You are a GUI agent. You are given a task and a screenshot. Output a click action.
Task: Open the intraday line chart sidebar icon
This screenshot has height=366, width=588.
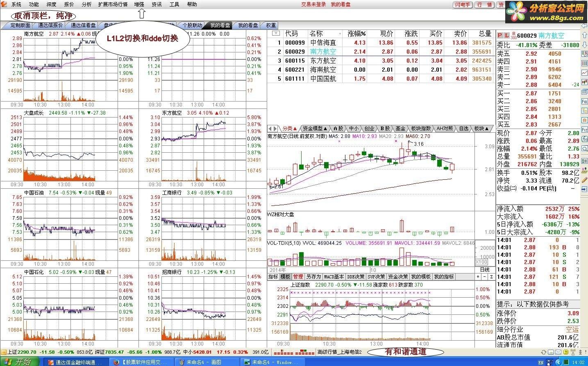pos(584,72)
